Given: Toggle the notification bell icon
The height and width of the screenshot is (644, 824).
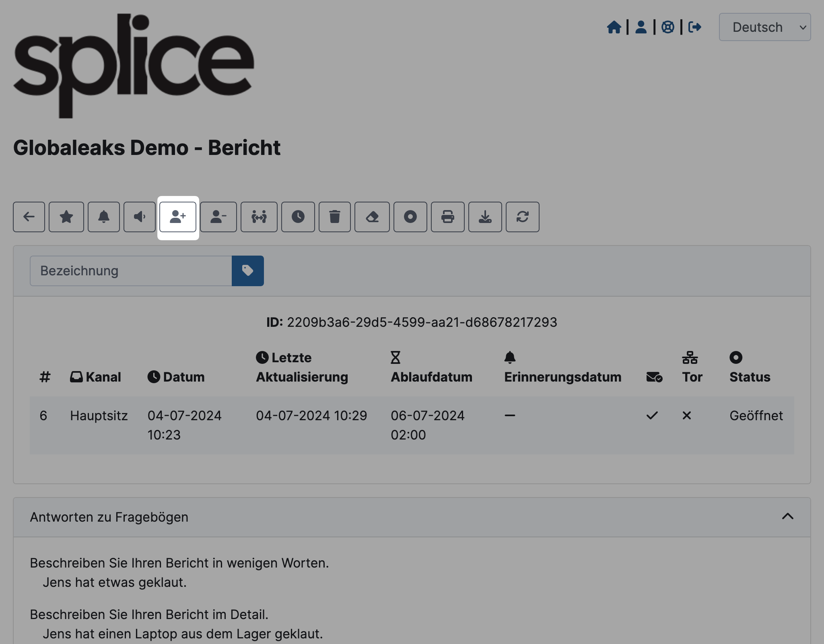Looking at the screenshot, I should click(103, 217).
